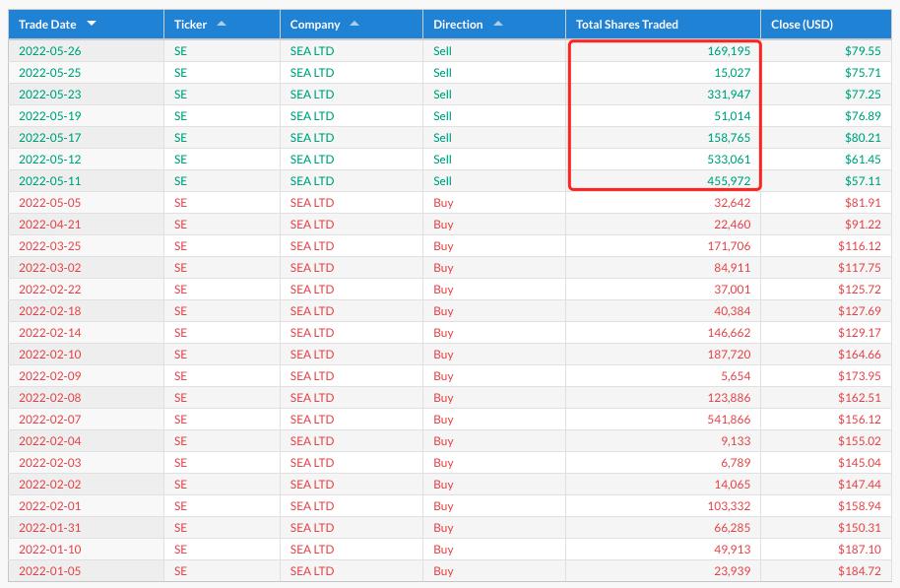Click the Trade Date header text

(x=47, y=24)
